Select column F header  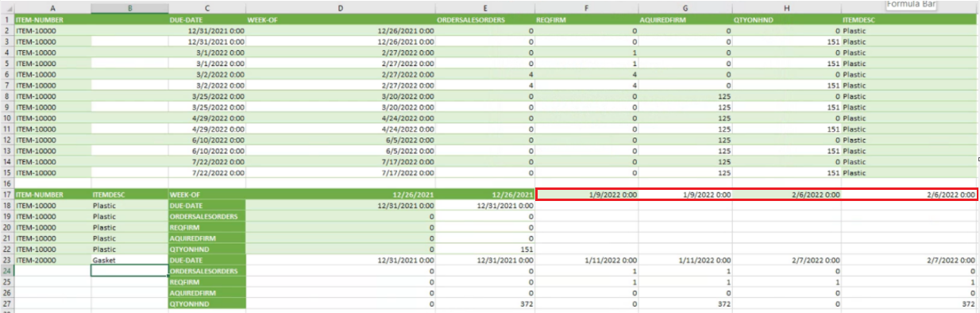pyautogui.click(x=586, y=8)
